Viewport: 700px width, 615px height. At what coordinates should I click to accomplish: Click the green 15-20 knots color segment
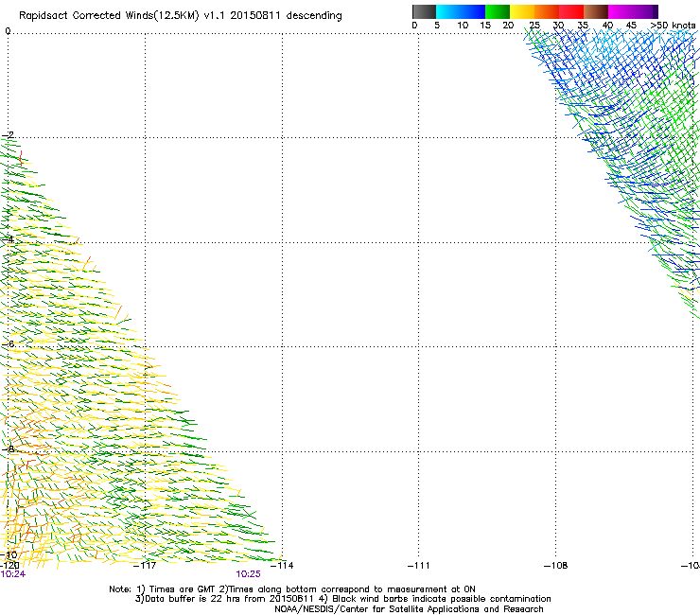(498, 11)
